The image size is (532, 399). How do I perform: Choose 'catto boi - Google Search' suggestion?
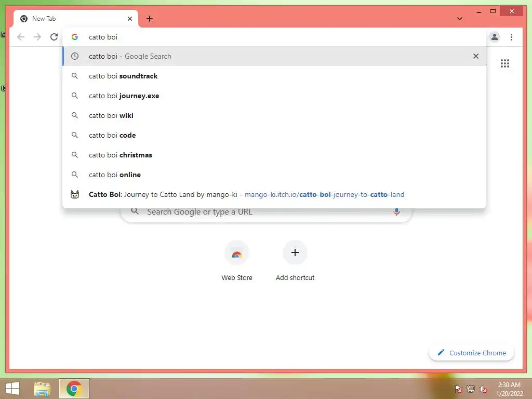[x=274, y=56]
